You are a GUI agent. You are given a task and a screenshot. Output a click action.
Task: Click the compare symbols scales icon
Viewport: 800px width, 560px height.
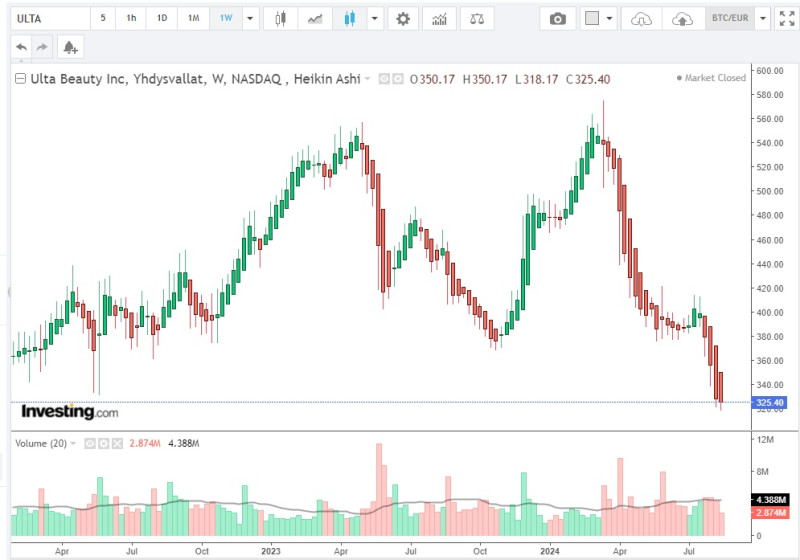pyautogui.click(x=477, y=19)
